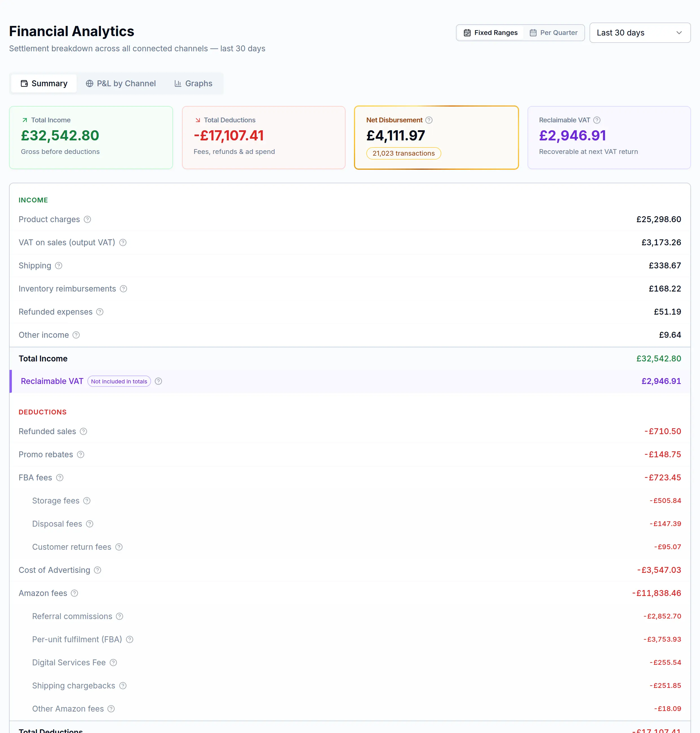
Task: Show info for Inventory reimbursements
Action: (x=123, y=289)
